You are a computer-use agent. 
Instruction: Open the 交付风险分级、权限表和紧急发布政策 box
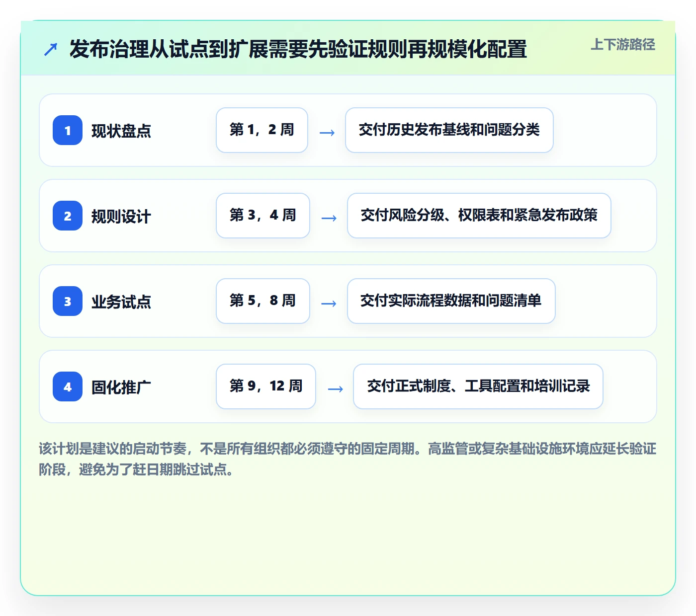tap(479, 216)
